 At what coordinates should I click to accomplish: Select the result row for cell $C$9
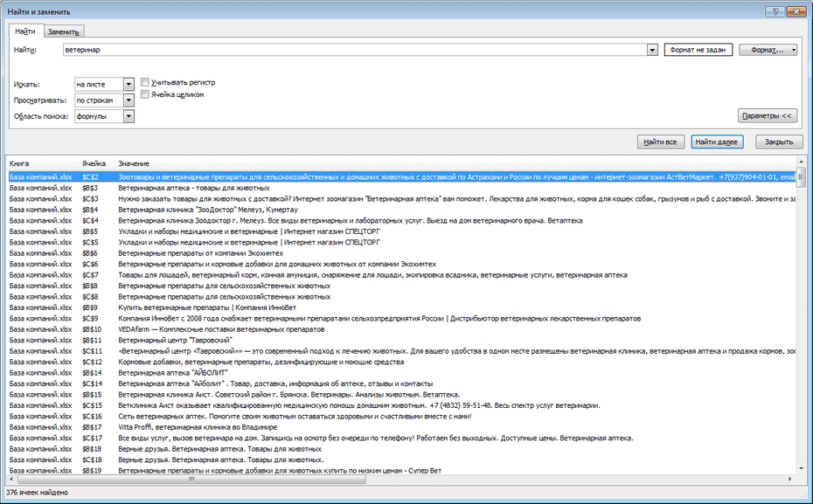click(x=401, y=319)
